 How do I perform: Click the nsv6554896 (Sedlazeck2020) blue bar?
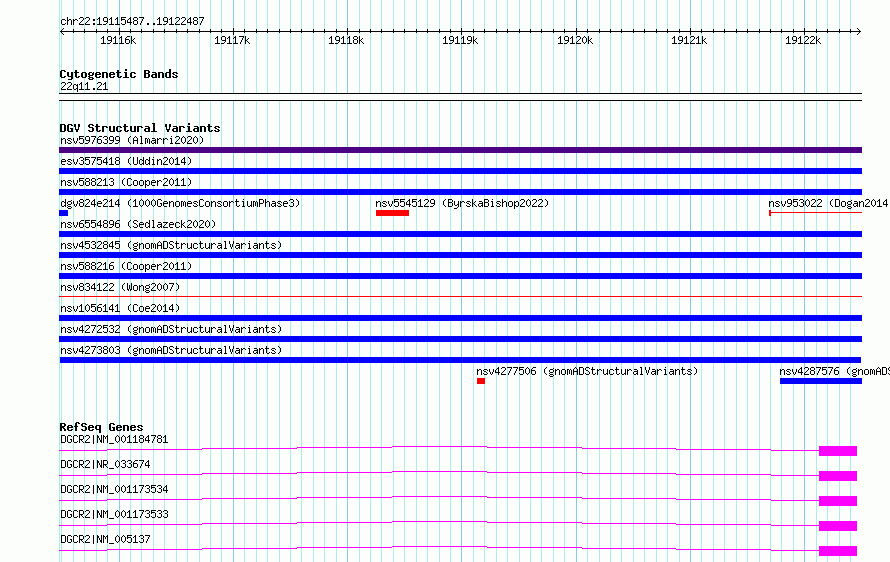[x=460, y=234]
